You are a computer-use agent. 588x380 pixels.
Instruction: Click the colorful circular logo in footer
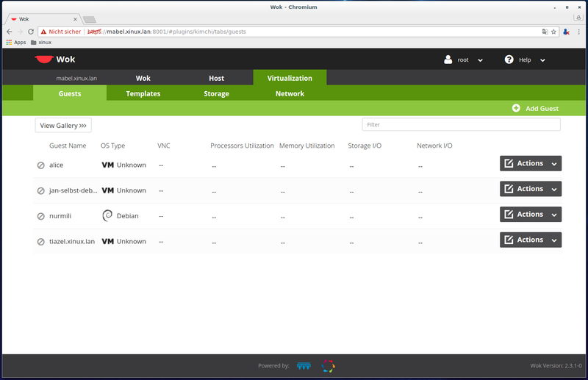tap(329, 365)
